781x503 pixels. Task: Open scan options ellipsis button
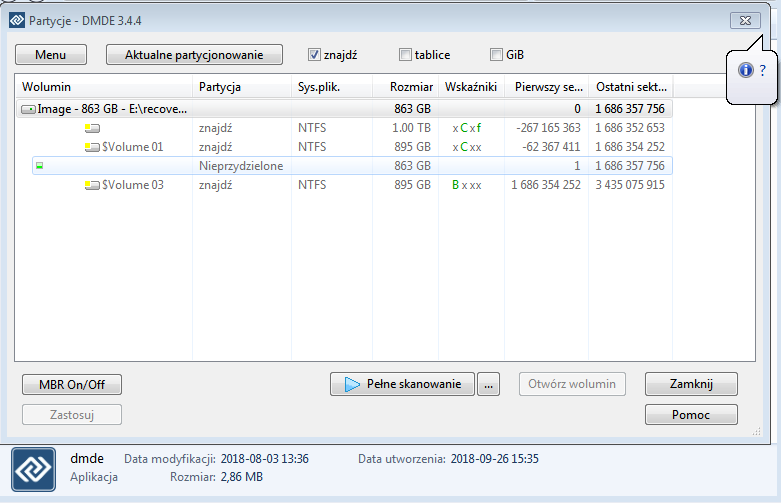pos(488,384)
